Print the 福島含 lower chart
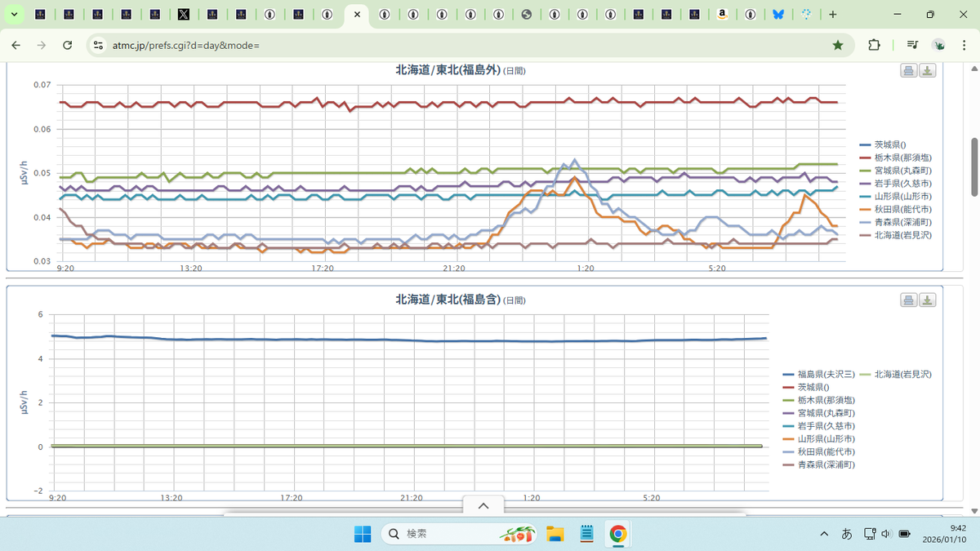 [x=908, y=300]
